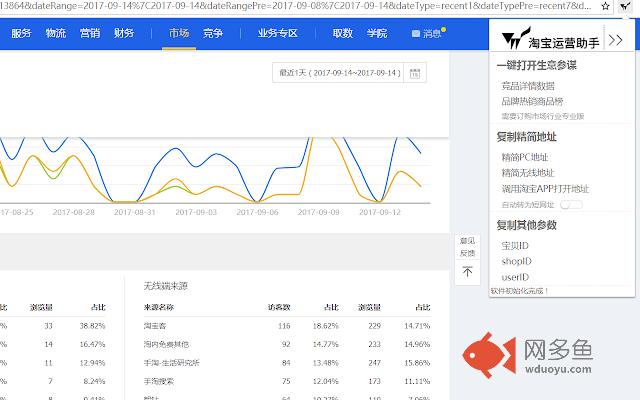Click the 意见反馈 feedback button
Screen dimensions: 640x400
click(x=467, y=247)
